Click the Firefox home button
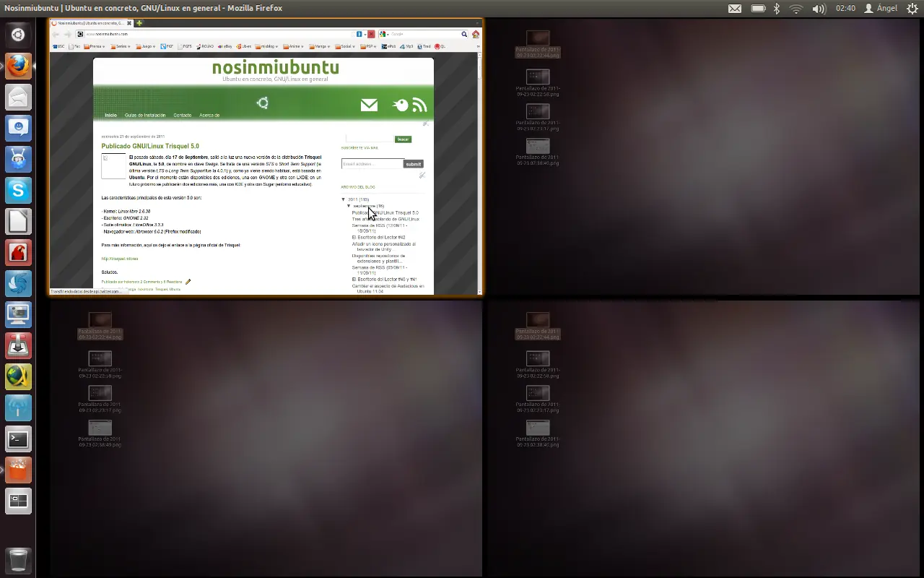The height and width of the screenshot is (578, 924). (476, 34)
